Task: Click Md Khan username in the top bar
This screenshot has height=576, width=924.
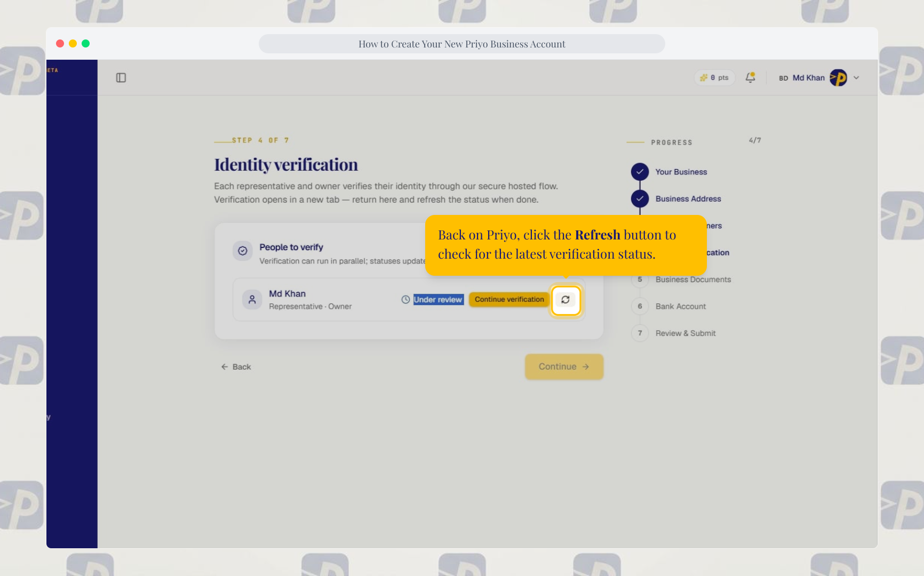Action: click(x=808, y=78)
